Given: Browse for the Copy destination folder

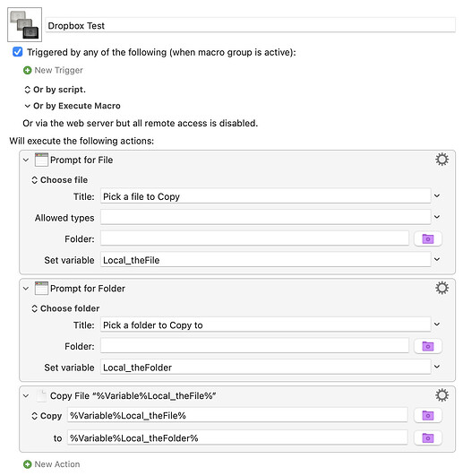Looking at the screenshot, I should tap(428, 438).
